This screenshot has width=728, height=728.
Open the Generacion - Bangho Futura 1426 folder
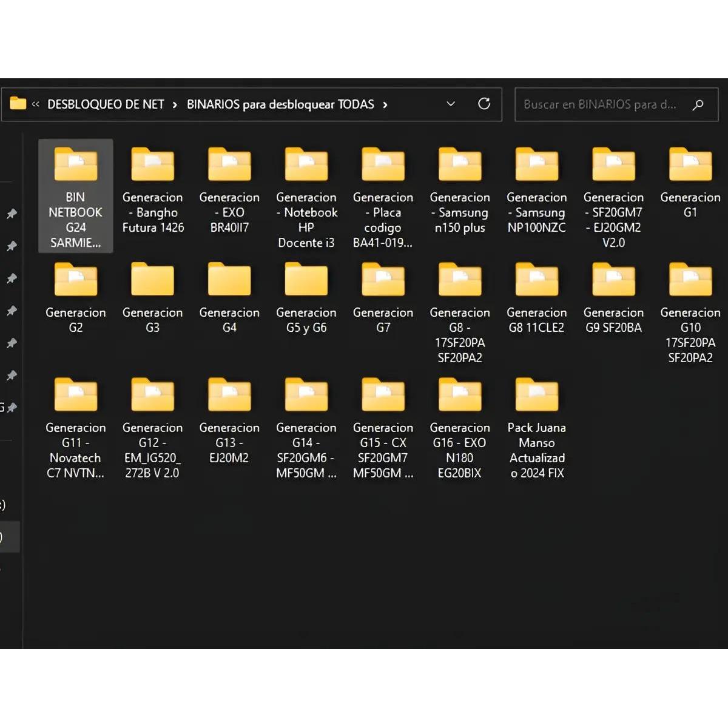[x=152, y=189]
